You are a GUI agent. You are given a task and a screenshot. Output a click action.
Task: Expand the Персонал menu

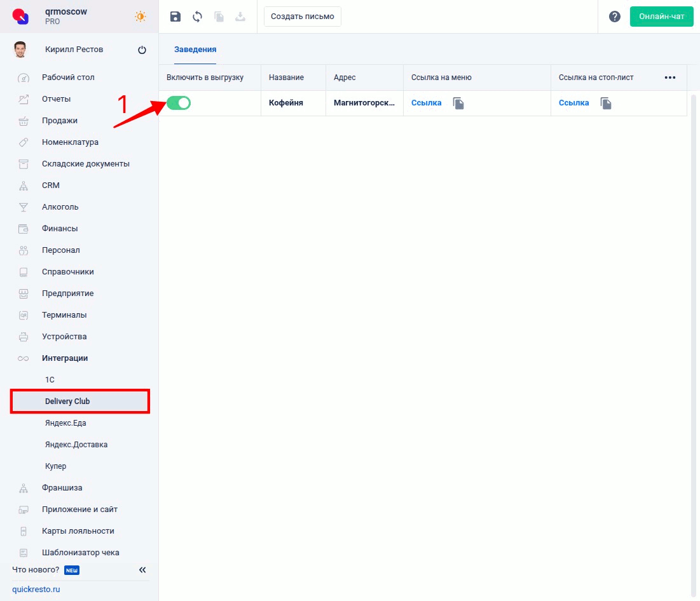tap(60, 250)
